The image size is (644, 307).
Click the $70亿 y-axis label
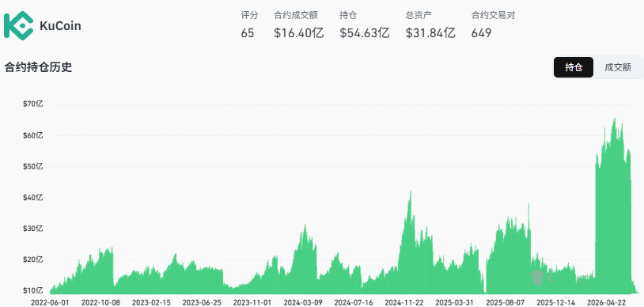[x=33, y=104]
